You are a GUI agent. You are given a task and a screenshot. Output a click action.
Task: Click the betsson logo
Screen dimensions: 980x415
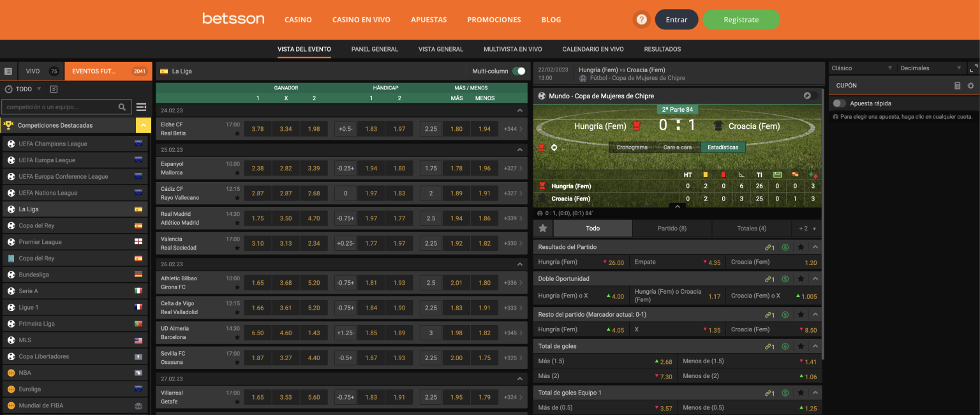point(234,19)
